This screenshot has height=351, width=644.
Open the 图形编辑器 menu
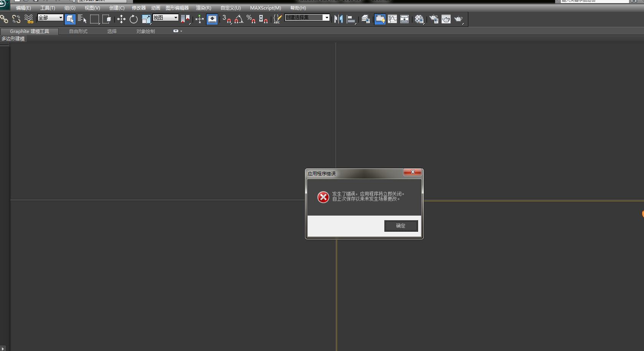[177, 8]
